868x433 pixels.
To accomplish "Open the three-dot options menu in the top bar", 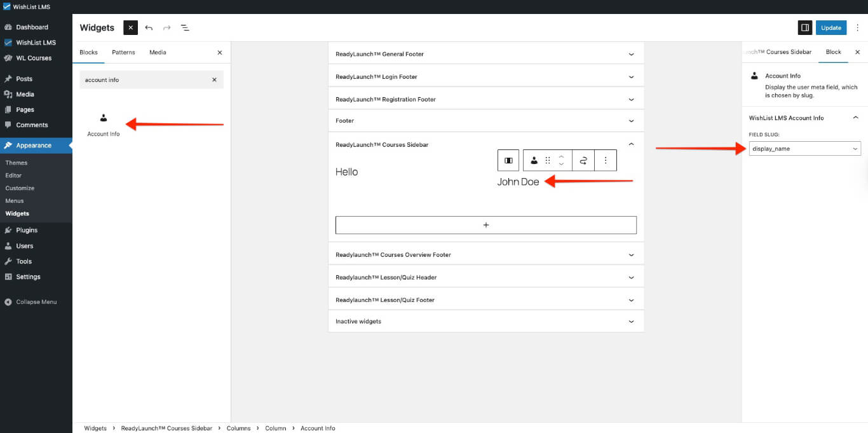I will (857, 27).
